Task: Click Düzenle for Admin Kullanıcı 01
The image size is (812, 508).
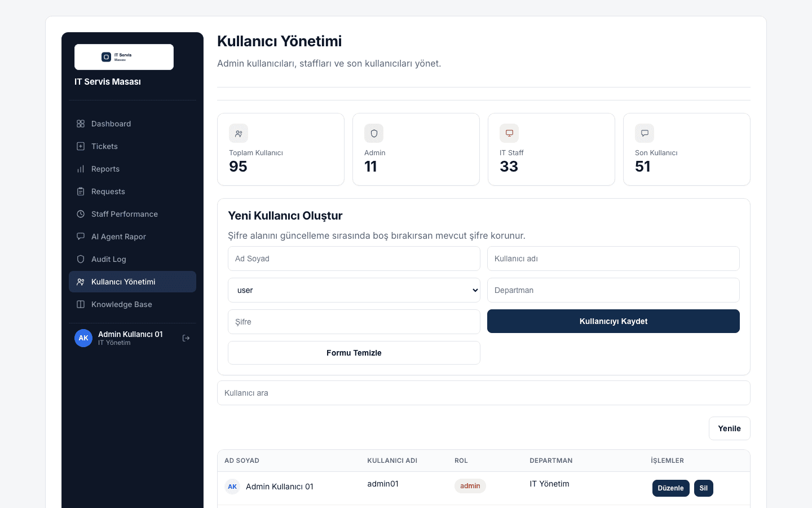Action: (x=671, y=488)
